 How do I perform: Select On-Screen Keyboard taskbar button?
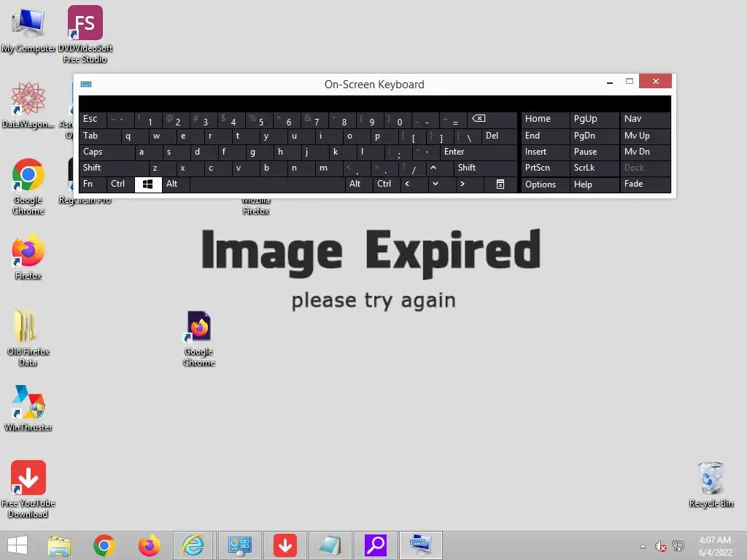tap(421, 545)
